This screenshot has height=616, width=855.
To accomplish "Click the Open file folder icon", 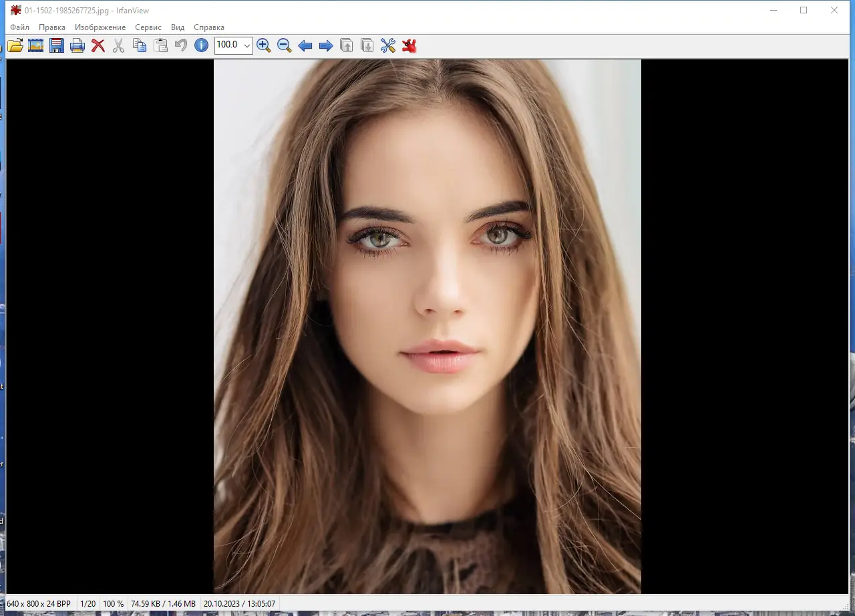I will 15,45.
